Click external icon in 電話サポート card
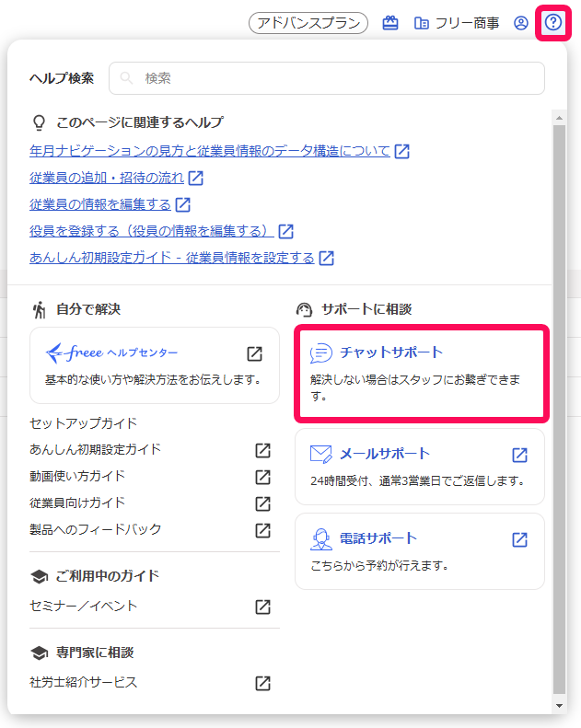Screen dimensions: 581x728 (x=519, y=539)
